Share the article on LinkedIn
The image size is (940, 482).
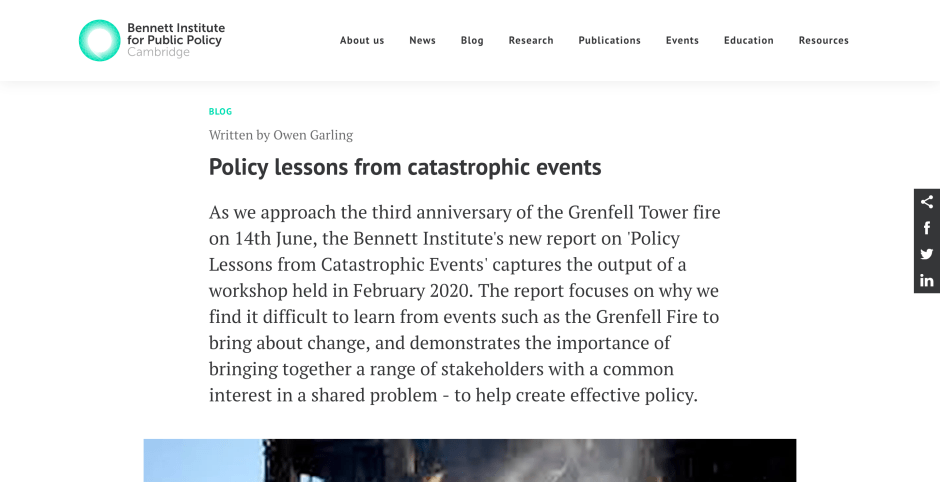pyautogui.click(x=927, y=280)
